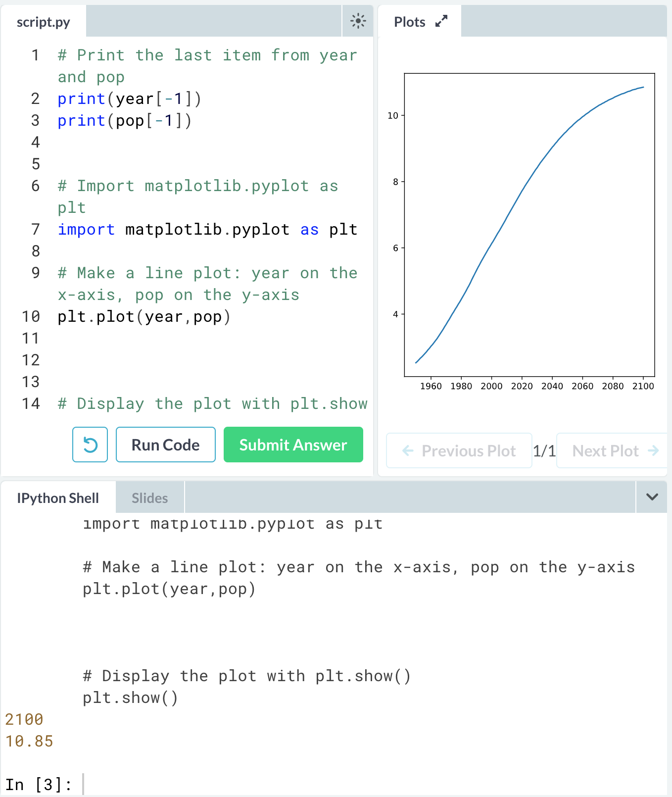Click editor line 'print(year[-1])'
672x797 pixels.
coord(130,99)
